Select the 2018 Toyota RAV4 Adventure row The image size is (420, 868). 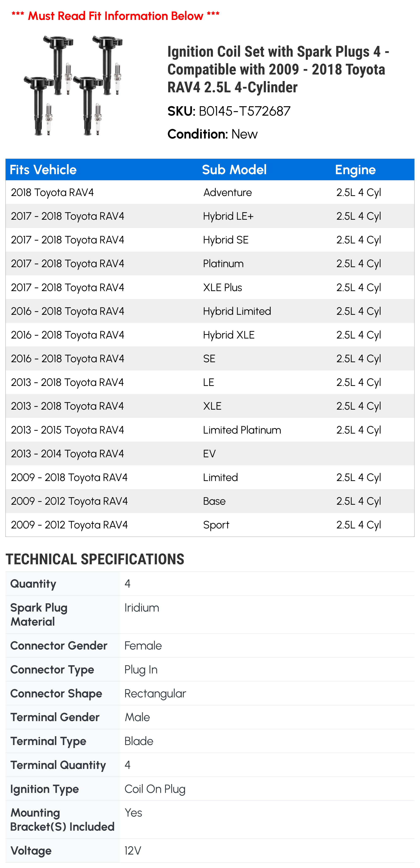click(x=210, y=192)
